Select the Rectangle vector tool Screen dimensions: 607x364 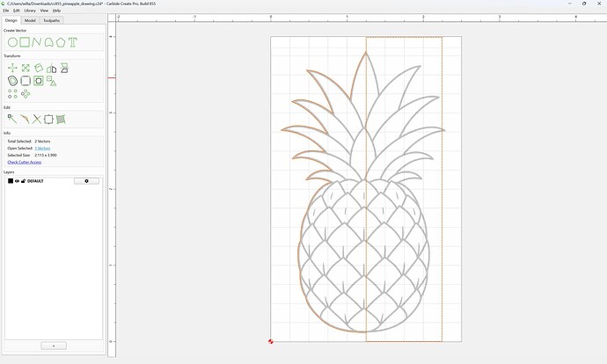[x=25, y=42]
